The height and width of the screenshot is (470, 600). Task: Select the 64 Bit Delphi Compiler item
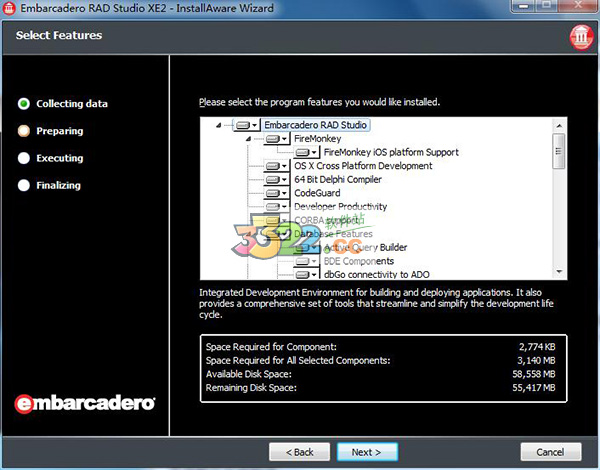coord(338,180)
